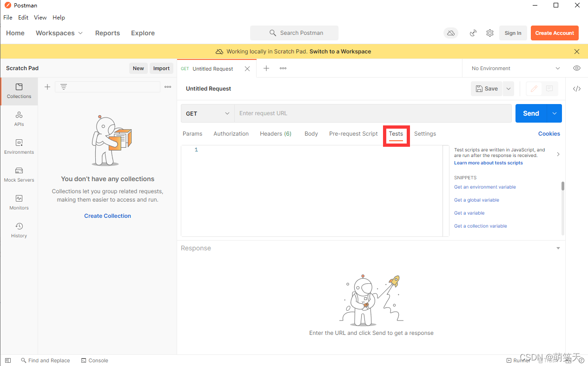This screenshot has width=588, height=366.
Task: Open the Collections sidebar panel
Action: [x=19, y=91]
